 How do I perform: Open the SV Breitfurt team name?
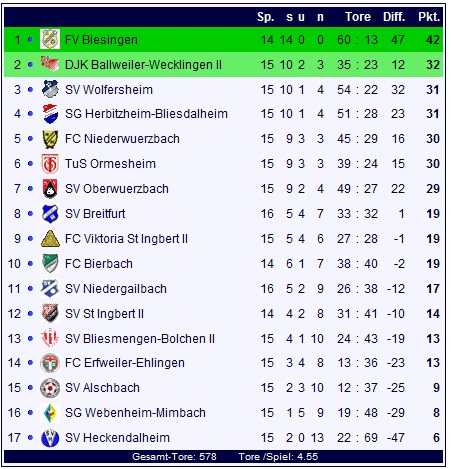pos(95,214)
